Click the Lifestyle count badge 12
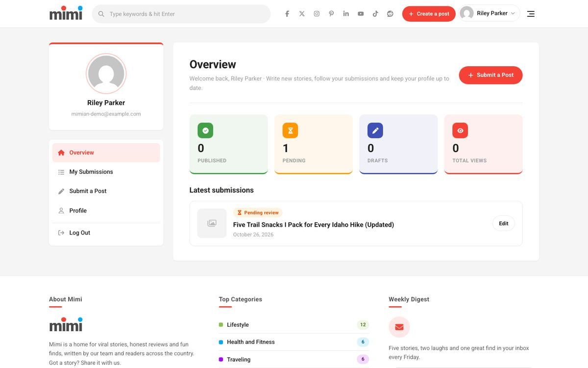The image size is (588, 368). (x=363, y=324)
